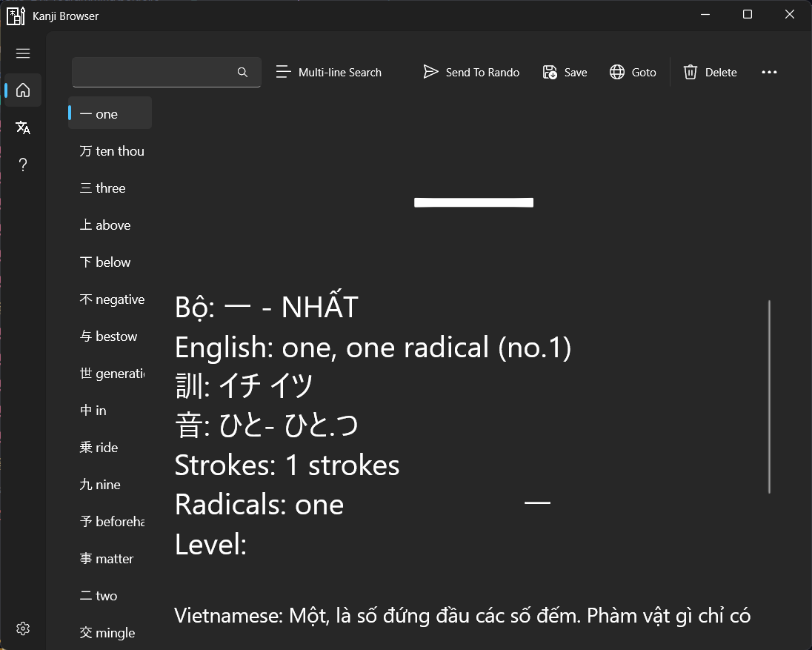
Task: Open the Settings gear icon
Action: (23, 629)
